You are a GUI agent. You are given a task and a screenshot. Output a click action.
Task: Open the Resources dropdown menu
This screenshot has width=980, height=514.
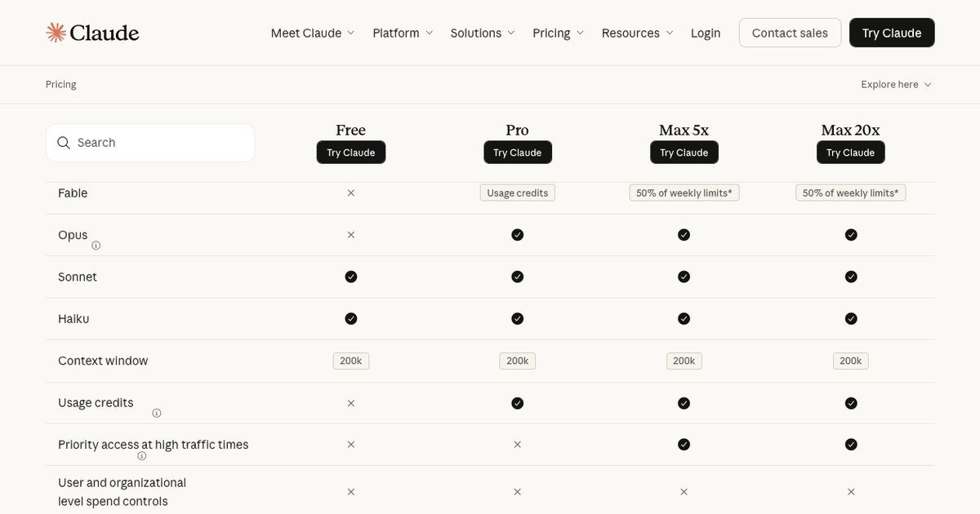coord(638,33)
